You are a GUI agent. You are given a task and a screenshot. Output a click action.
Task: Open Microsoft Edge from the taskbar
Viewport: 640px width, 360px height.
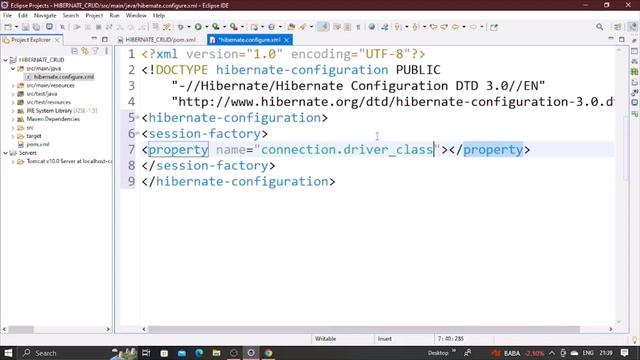click(199, 353)
